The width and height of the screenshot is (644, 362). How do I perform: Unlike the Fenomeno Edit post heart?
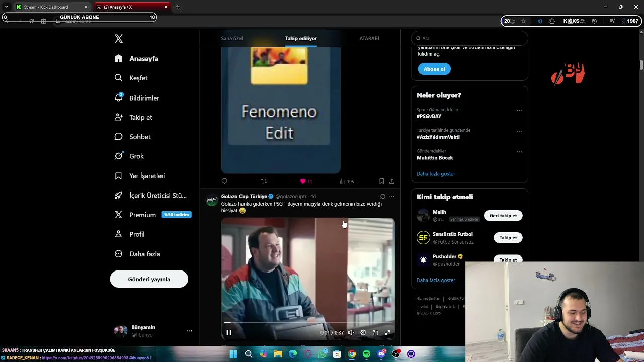click(303, 181)
